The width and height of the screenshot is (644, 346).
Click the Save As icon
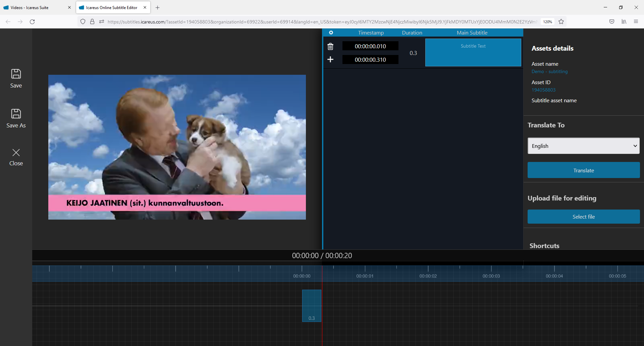tap(16, 114)
